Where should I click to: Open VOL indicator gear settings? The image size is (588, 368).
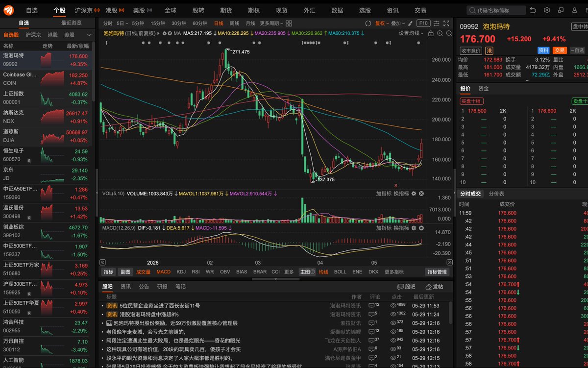coord(414,194)
